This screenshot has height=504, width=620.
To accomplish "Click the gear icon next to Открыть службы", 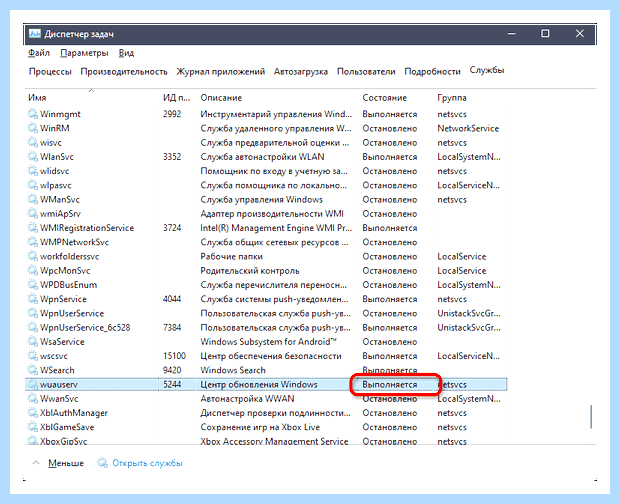I will tap(102, 462).
